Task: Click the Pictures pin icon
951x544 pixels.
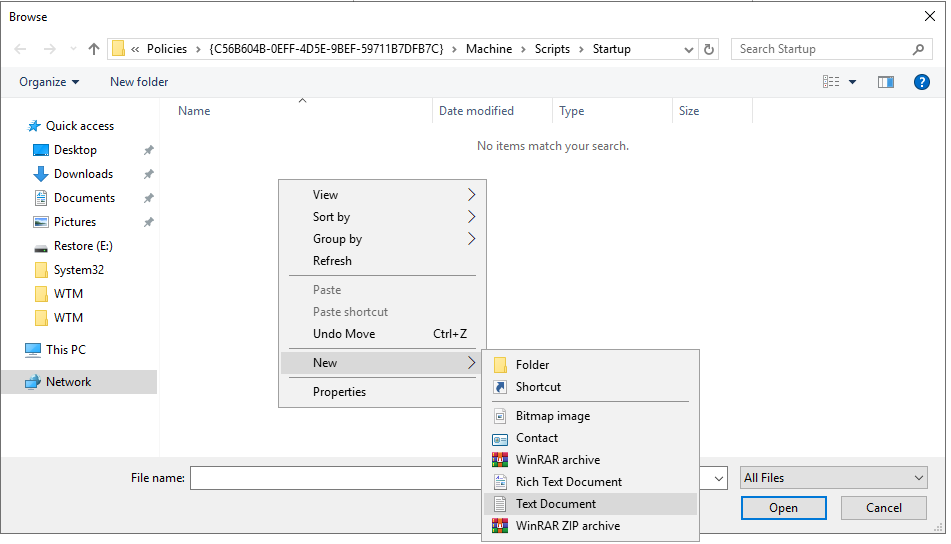Action: coord(149,222)
